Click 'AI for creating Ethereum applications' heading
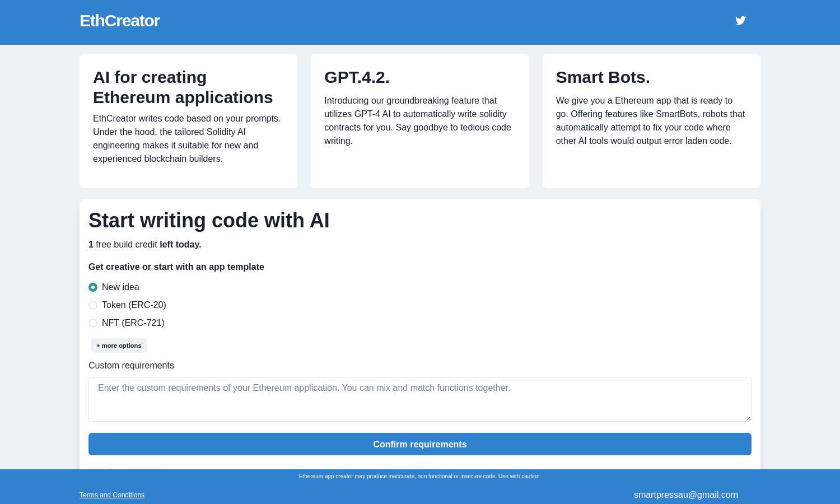 pyautogui.click(x=183, y=87)
